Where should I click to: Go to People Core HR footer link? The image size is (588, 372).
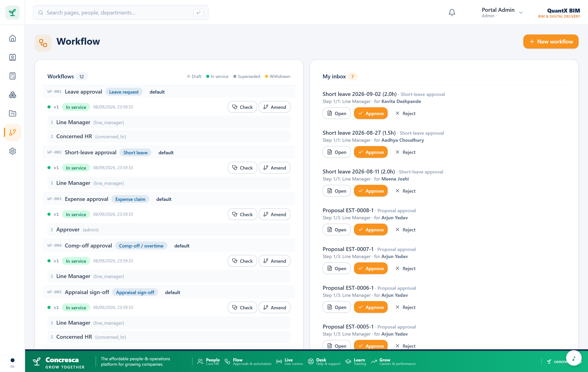click(209, 361)
